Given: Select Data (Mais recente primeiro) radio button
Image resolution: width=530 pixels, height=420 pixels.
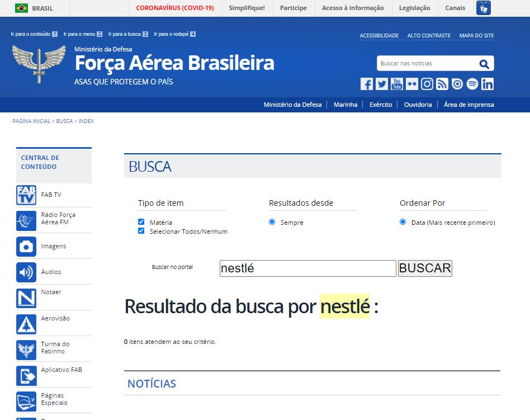Looking at the screenshot, I should coord(403,222).
